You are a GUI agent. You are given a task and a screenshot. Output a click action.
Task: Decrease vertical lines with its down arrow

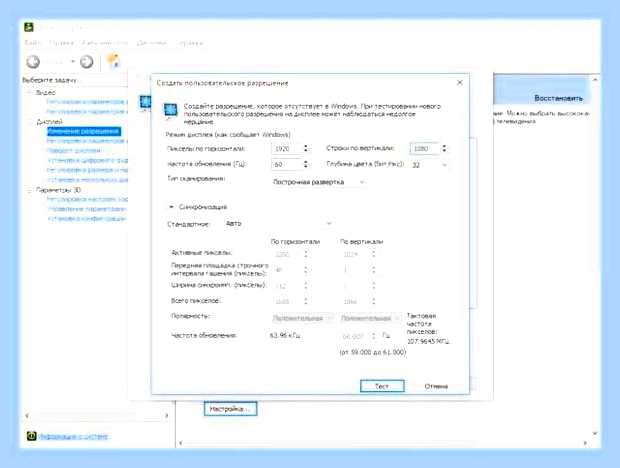444,151
